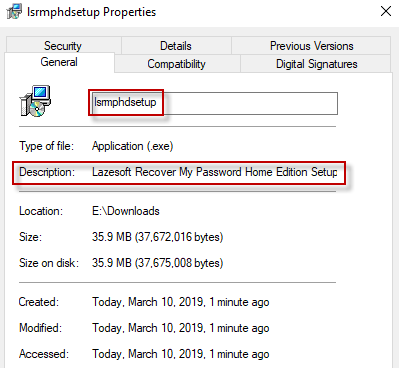Click the Application (.exe) file type text
Image resolution: width=399 pixels, height=368 pixels.
point(133,146)
